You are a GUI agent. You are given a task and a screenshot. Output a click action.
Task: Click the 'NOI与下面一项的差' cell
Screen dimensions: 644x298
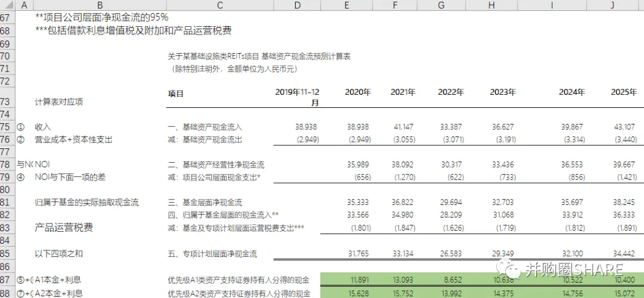point(70,178)
